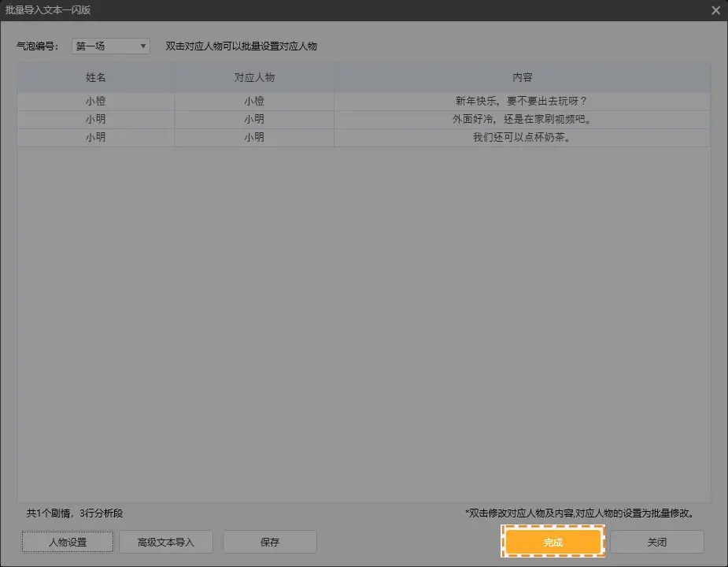The height and width of the screenshot is (567, 728).
Task: Select the line 外面好冷，还是在家刷视频吧。
Action: coord(522,119)
